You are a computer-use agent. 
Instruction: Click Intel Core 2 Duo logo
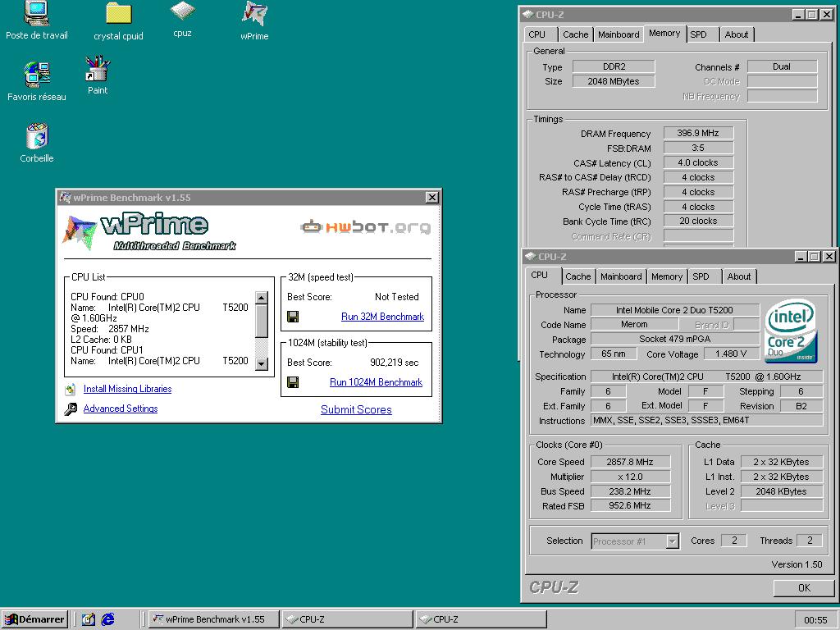(x=792, y=331)
